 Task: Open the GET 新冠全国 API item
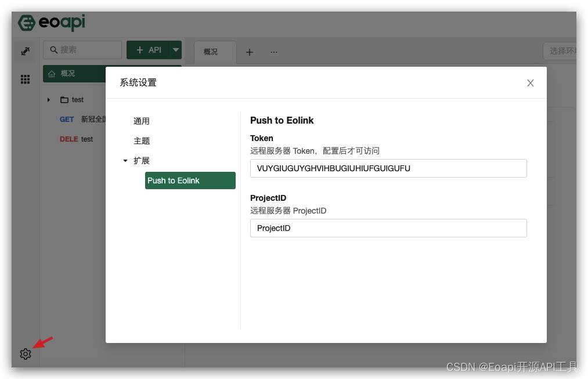[x=82, y=119]
